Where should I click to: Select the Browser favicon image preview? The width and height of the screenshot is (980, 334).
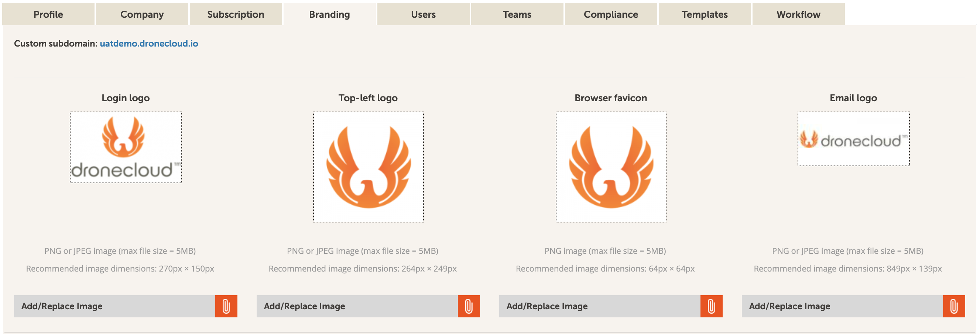click(611, 167)
